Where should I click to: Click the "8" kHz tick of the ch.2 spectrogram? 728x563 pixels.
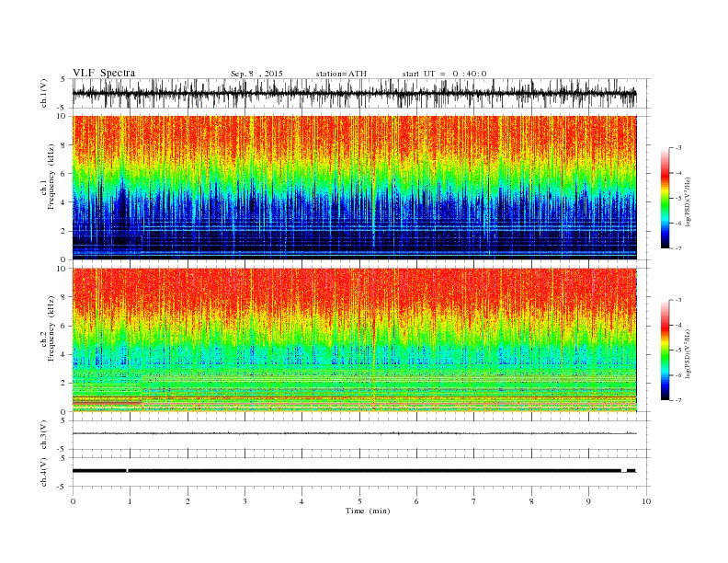point(64,297)
